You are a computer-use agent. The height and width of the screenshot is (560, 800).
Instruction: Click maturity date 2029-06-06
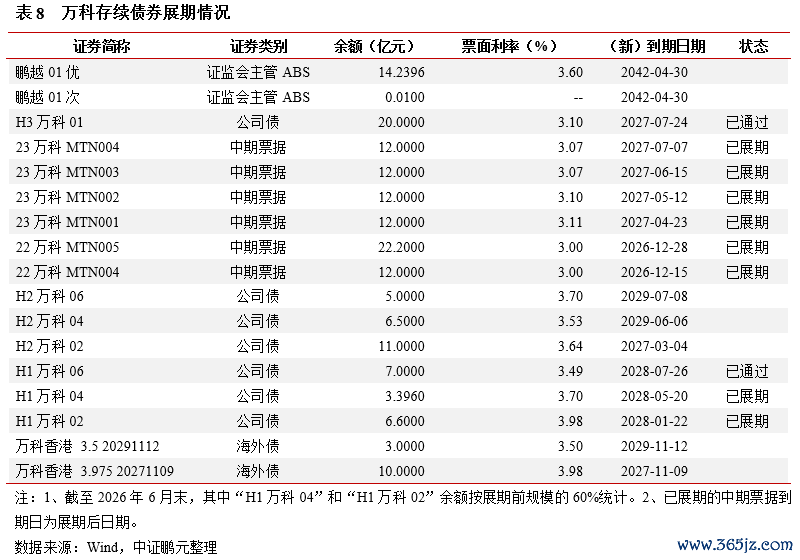tap(654, 321)
